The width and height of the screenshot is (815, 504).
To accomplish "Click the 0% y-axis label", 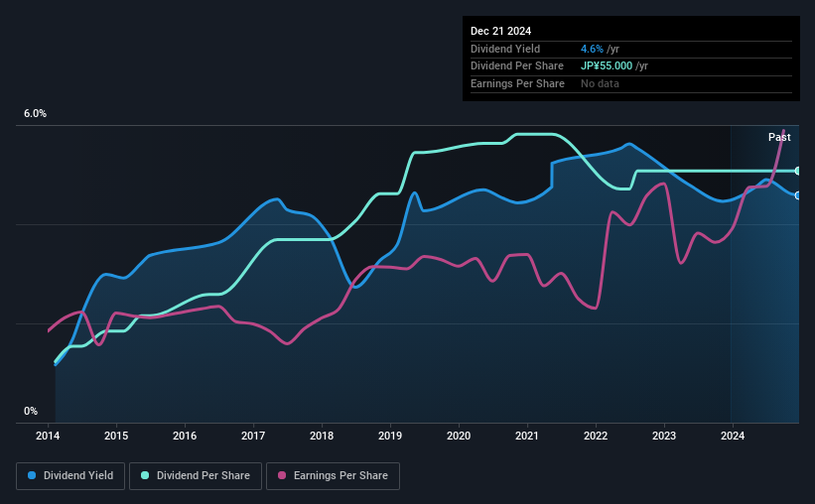I will pos(31,411).
